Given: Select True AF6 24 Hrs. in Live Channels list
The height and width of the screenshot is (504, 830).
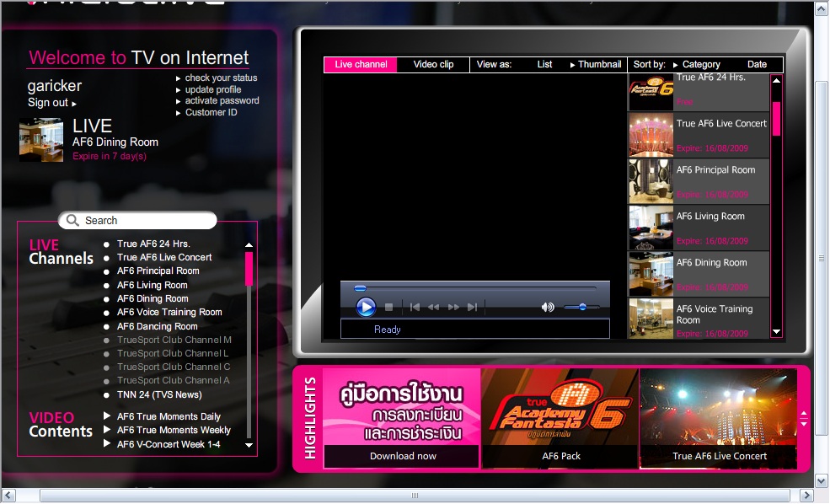Looking at the screenshot, I should (153, 244).
